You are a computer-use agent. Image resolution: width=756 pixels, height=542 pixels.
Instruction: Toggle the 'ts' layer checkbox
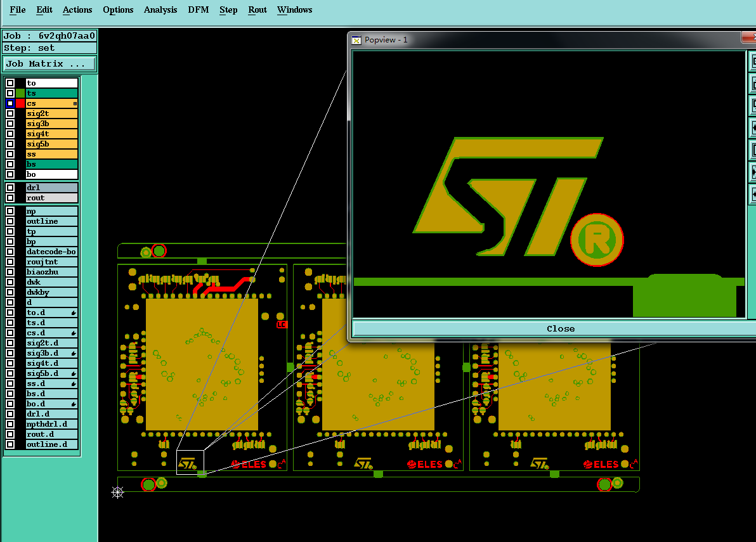point(10,93)
